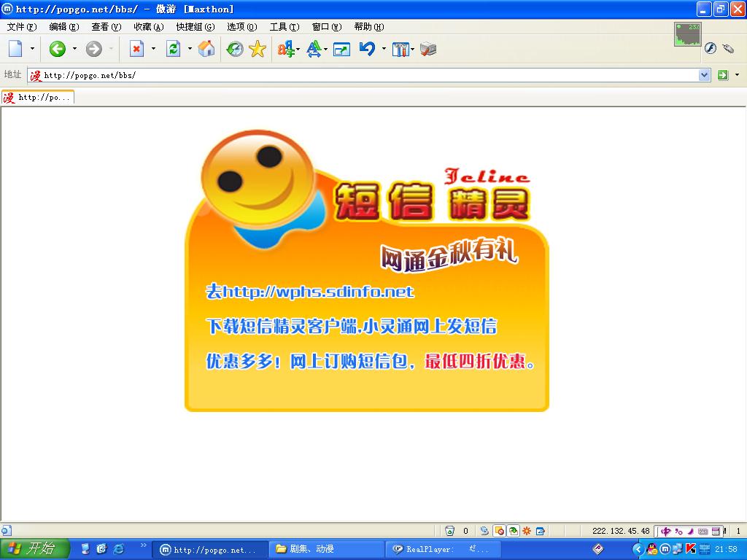Switch to popgo.net Maxthon taskbar button

point(210,550)
